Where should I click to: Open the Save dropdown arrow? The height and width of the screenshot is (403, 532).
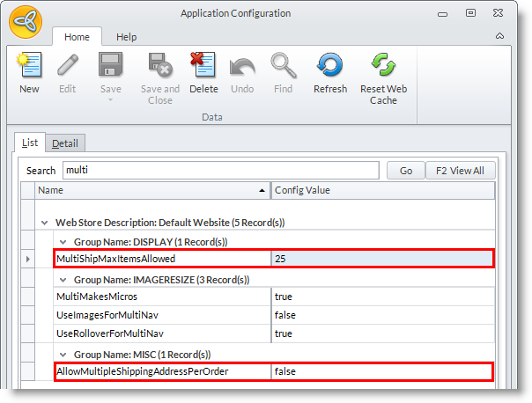pyautogui.click(x=110, y=99)
